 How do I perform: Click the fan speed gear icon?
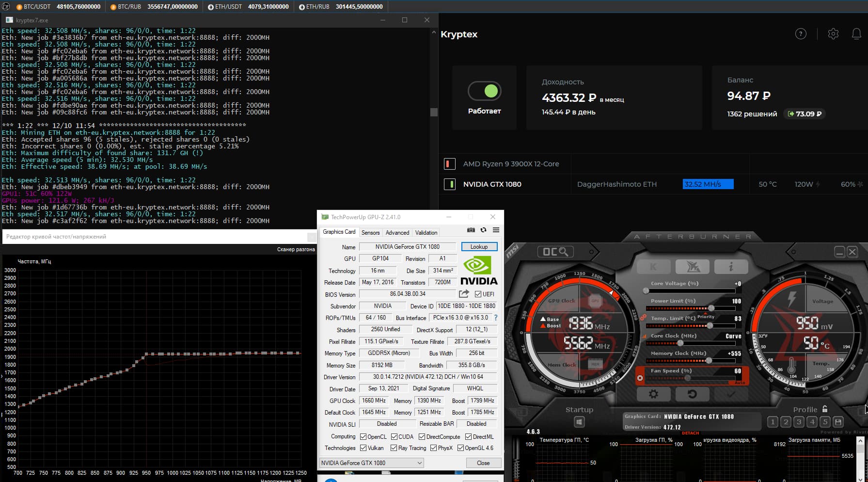640,378
